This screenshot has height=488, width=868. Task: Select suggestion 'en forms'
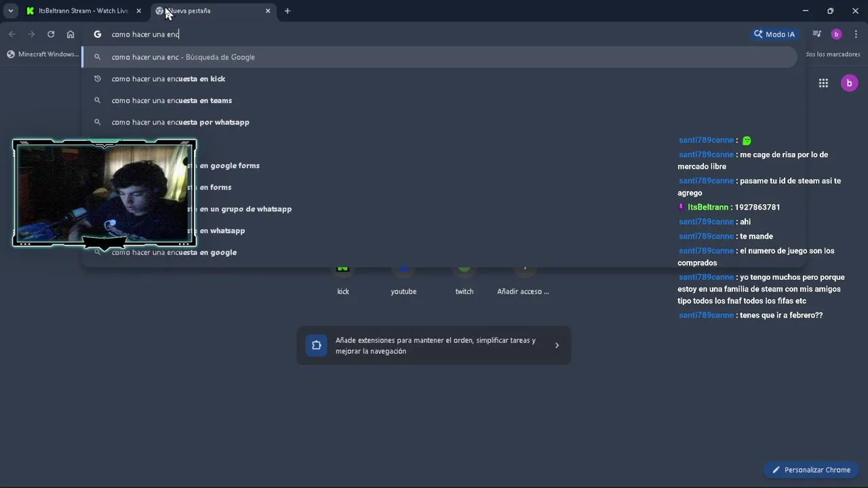click(439, 187)
